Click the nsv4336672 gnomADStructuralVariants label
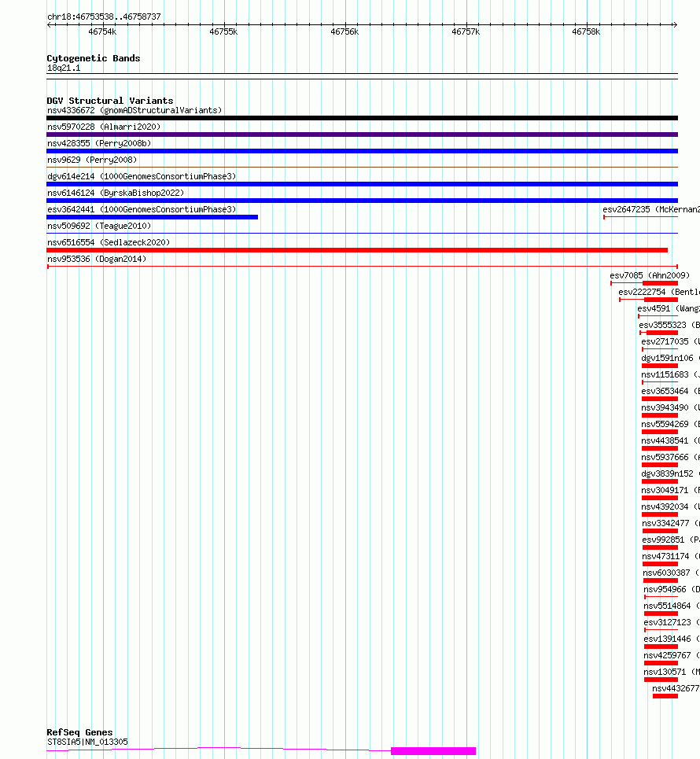700x759 pixels. click(x=134, y=110)
